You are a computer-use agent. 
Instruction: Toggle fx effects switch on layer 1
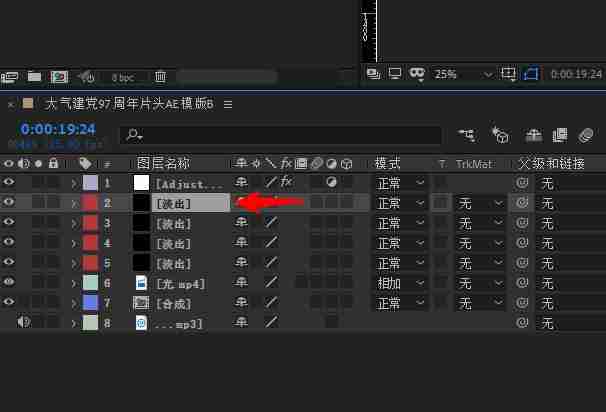286,181
